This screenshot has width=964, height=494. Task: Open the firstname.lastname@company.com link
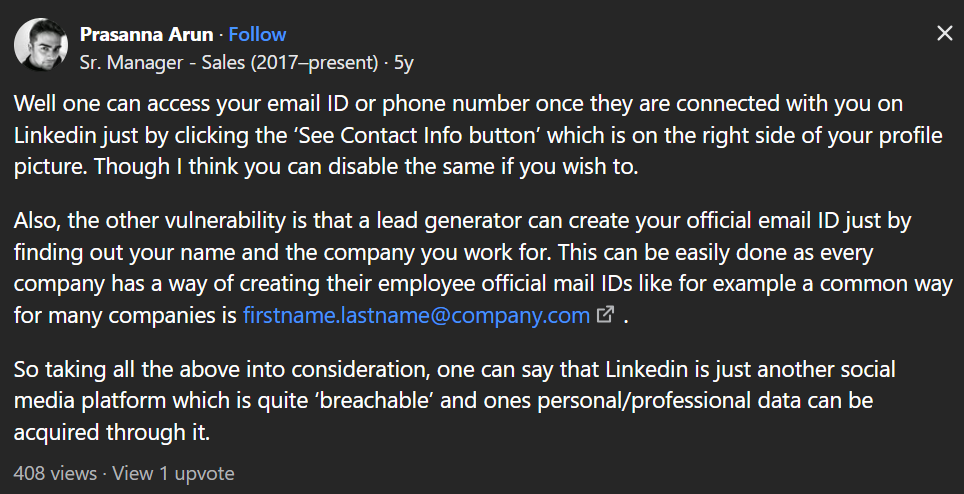416,315
